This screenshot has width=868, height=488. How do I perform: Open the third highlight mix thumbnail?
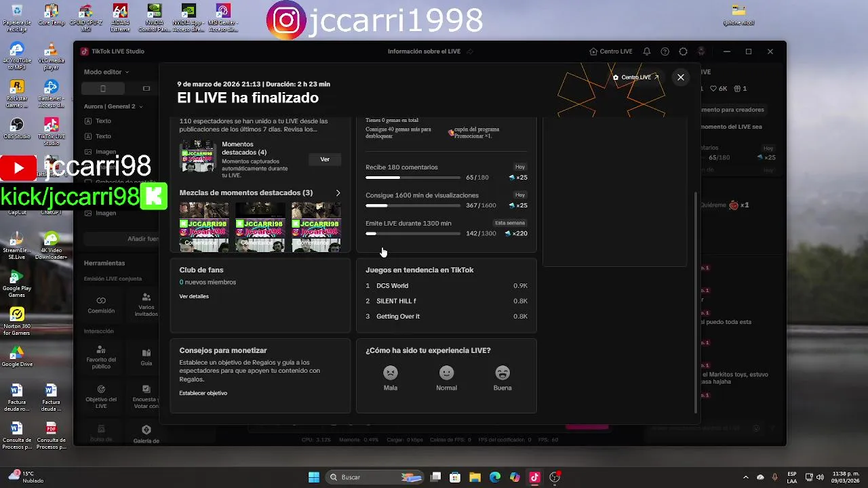316,227
